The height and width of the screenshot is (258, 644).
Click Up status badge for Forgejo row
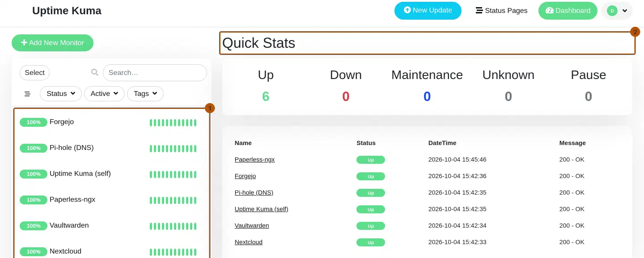pos(370,176)
